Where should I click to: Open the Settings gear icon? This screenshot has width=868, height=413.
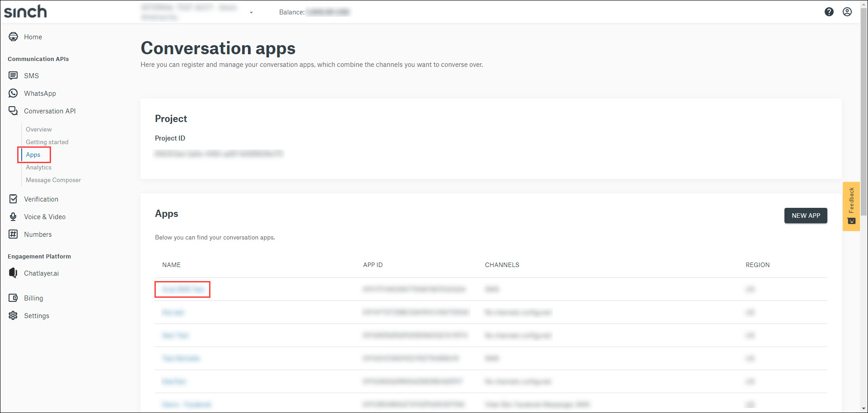tap(13, 315)
